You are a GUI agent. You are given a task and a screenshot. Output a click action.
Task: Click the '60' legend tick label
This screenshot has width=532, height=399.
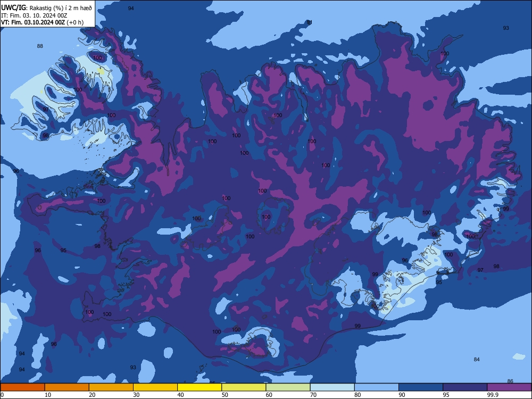point(269,395)
